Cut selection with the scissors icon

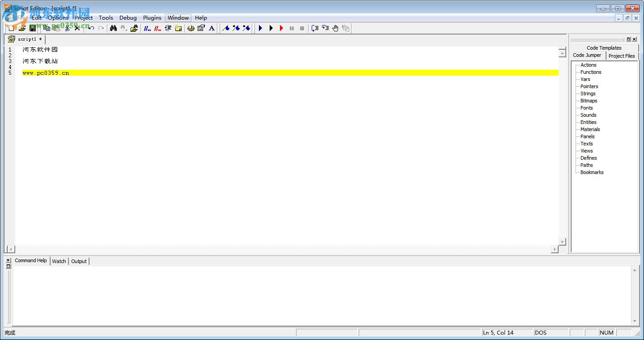67,28
